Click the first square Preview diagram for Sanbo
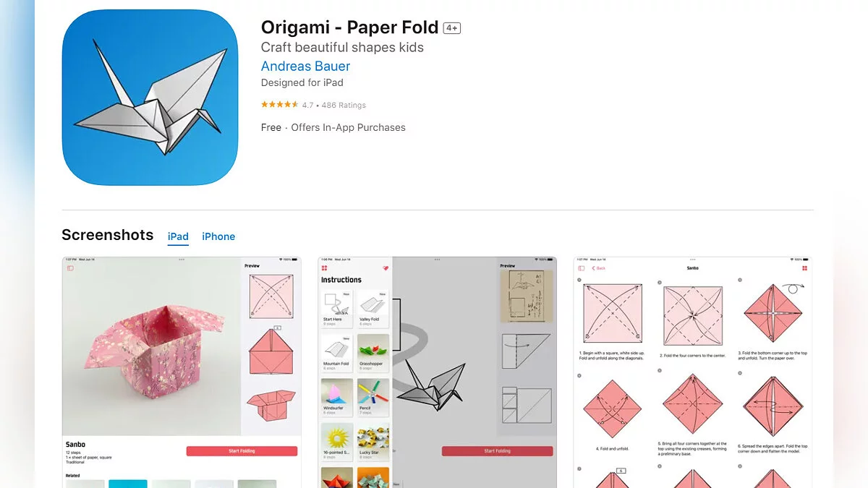Screen dimensions: 868x488 [271, 296]
